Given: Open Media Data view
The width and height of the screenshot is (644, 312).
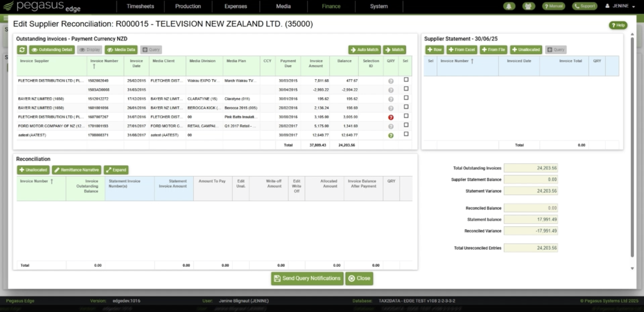Looking at the screenshot, I should tap(121, 50).
